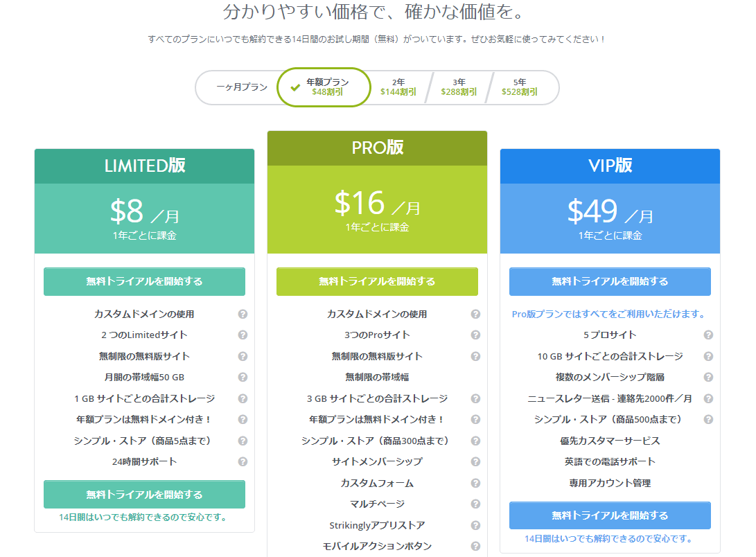
Task: Click the ? icon beside 無制限の帯域幅
Action: 475,376
